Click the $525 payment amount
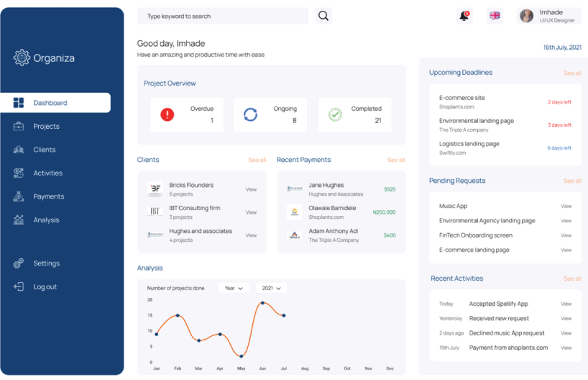 click(390, 189)
